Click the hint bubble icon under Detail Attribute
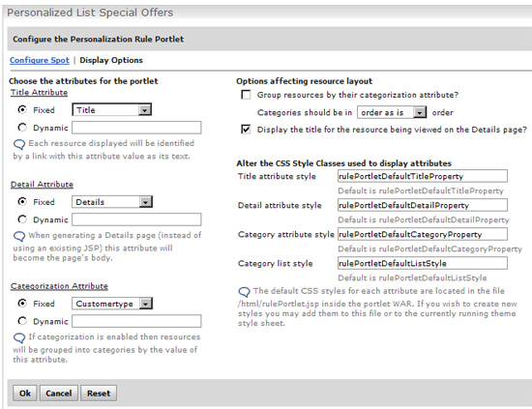Screen dimensions: 532x409 coord(19,236)
